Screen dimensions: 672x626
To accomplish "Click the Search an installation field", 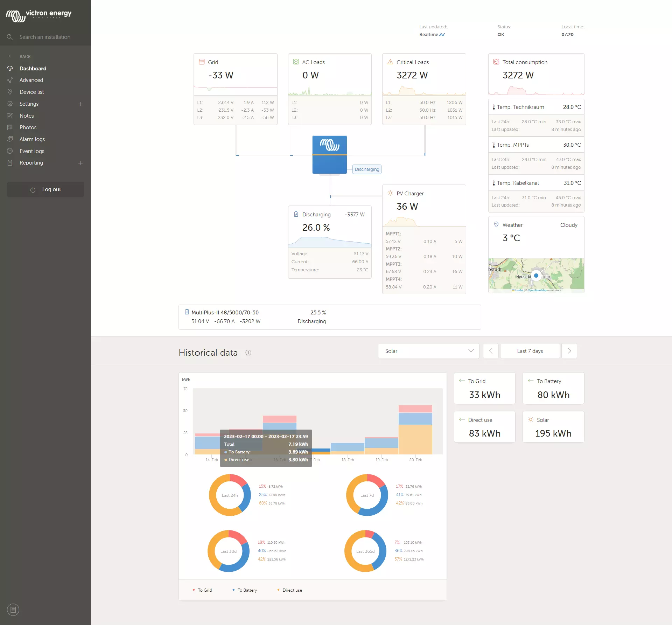I will point(45,37).
